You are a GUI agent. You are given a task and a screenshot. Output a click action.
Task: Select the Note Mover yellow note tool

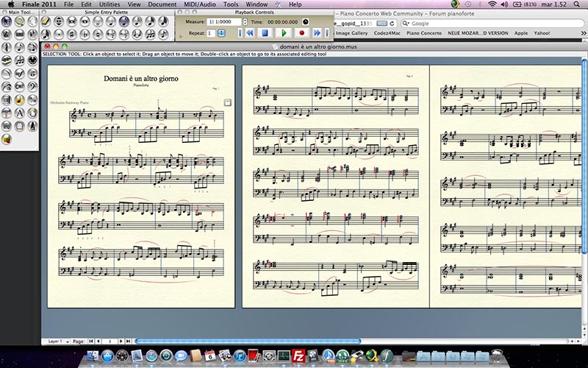(x=20, y=100)
